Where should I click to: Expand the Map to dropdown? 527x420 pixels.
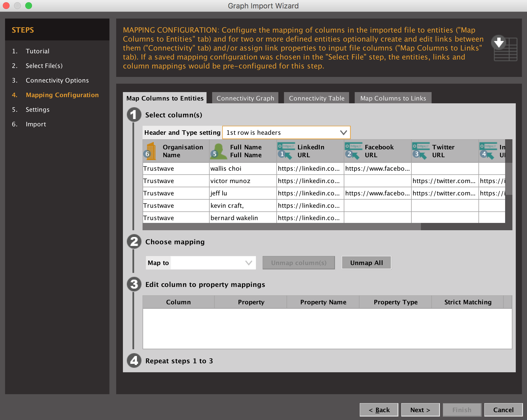213,263
